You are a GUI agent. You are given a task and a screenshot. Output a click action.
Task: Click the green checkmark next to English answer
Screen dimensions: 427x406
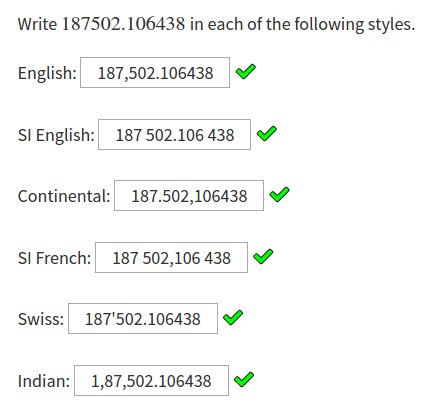[x=246, y=72]
